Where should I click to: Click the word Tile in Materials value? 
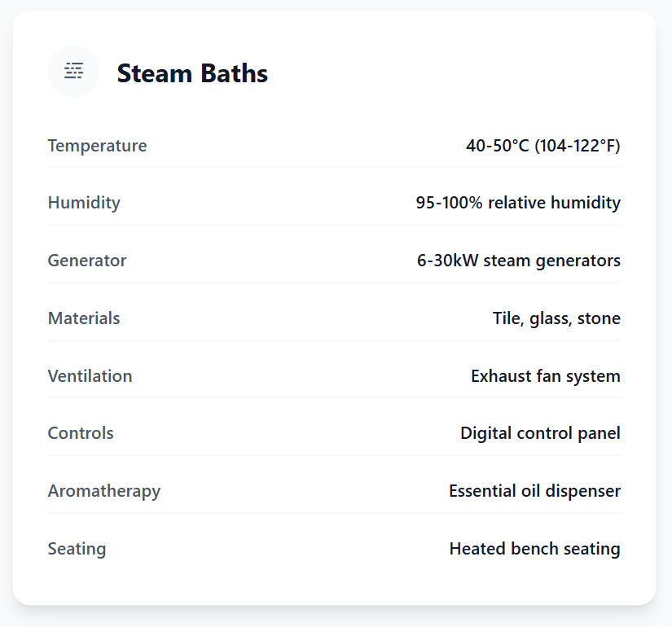507,318
